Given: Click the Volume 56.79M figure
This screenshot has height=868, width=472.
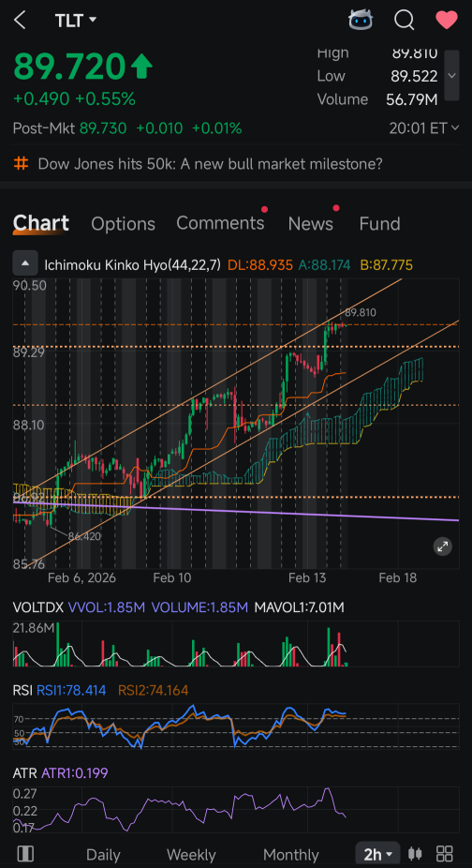Looking at the screenshot, I should click(412, 99).
